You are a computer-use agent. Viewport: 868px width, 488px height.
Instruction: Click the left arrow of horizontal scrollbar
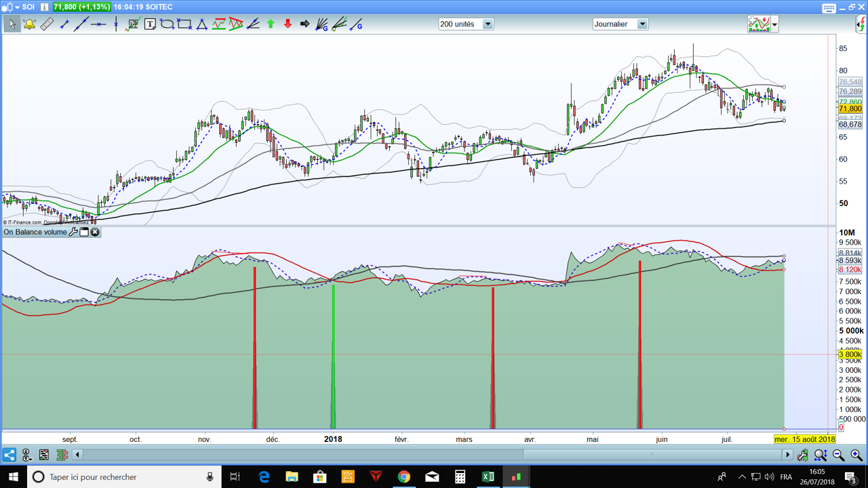(77, 455)
